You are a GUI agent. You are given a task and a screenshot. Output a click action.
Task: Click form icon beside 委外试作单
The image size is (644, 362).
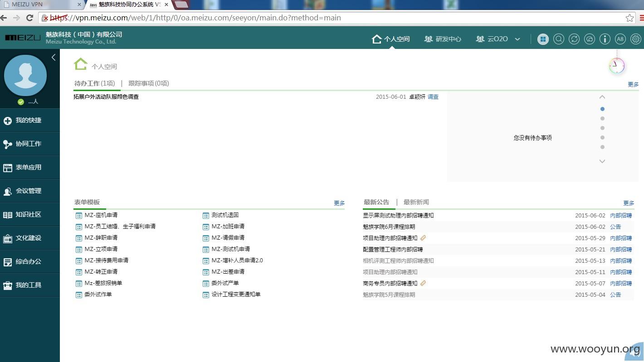click(x=79, y=295)
